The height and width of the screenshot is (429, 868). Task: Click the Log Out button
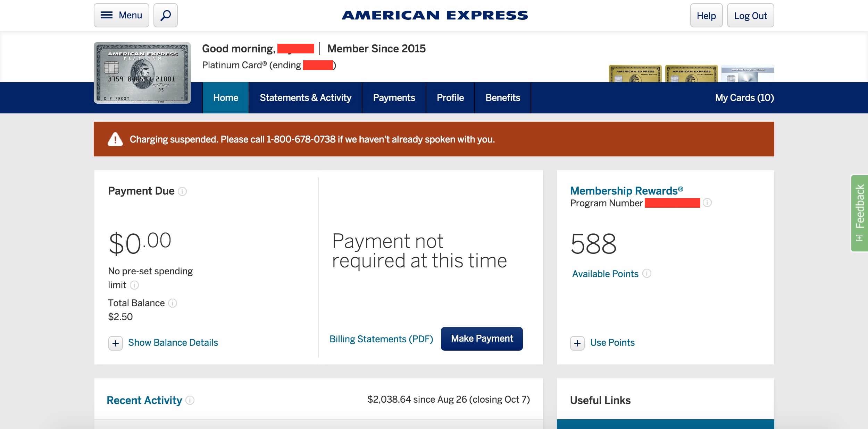(750, 15)
